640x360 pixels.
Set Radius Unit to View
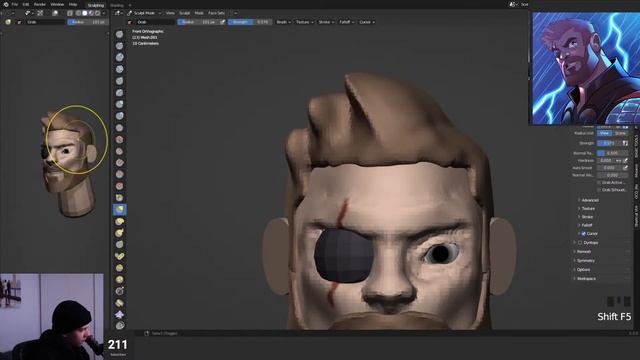coord(605,133)
